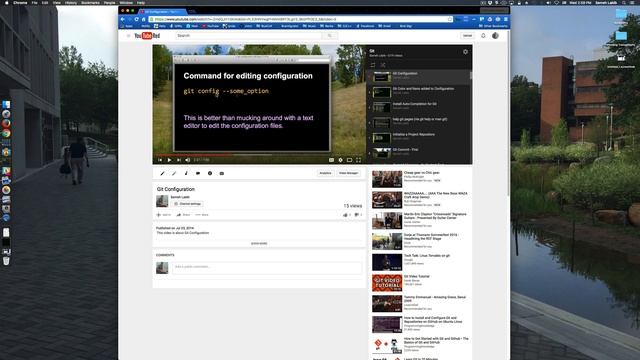
Task: Skip to next video in player
Action: click(178, 160)
